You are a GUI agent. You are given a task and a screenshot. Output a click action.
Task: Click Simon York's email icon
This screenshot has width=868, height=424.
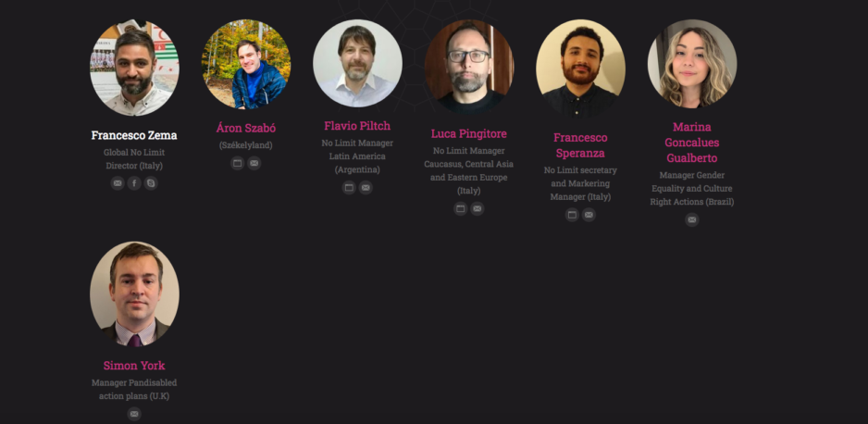pyautogui.click(x=134, y=414)
